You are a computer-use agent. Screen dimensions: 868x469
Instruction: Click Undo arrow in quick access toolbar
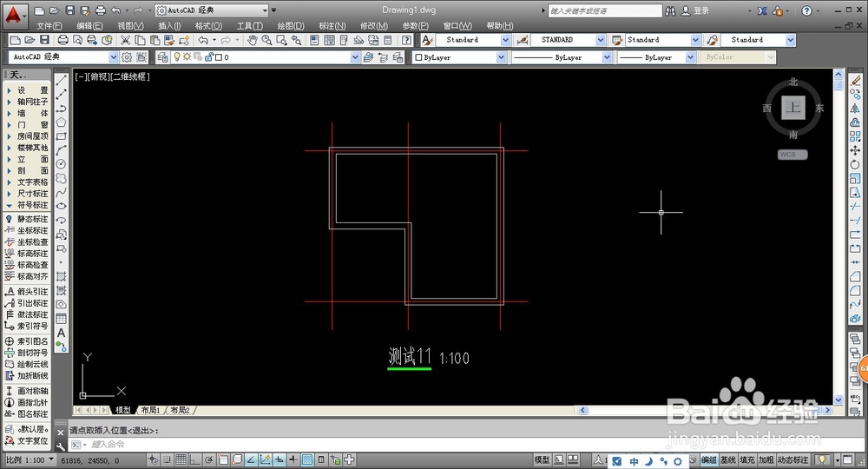[115, 10]
